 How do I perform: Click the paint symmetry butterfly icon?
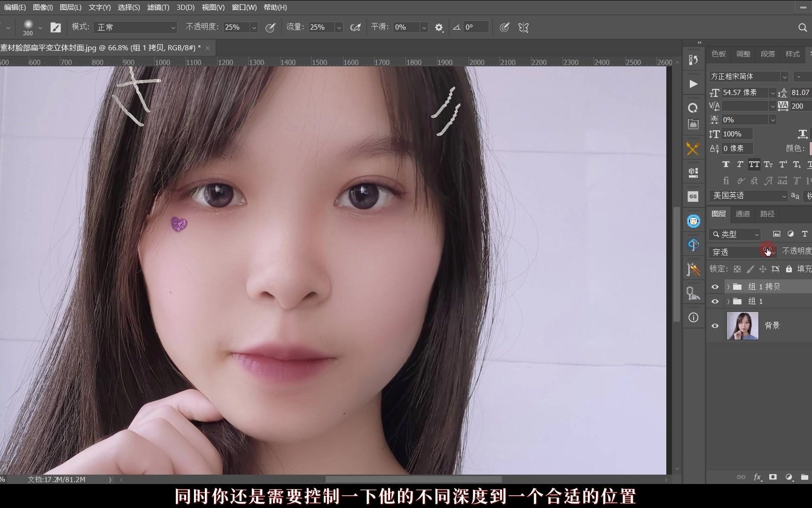pyautogui.click(x=523, y=27)
